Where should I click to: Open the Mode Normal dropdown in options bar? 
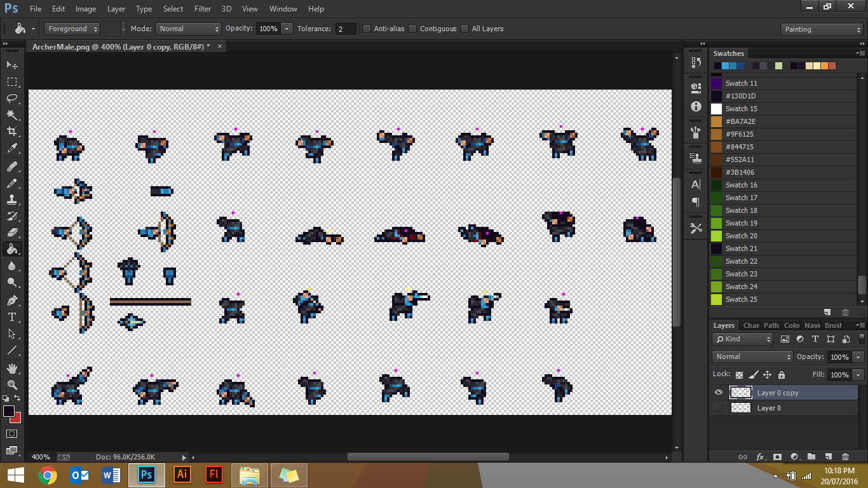point(188,29)
